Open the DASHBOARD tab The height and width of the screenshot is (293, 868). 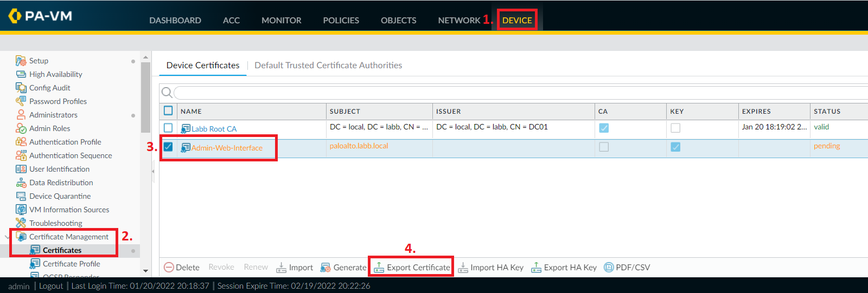175,20
